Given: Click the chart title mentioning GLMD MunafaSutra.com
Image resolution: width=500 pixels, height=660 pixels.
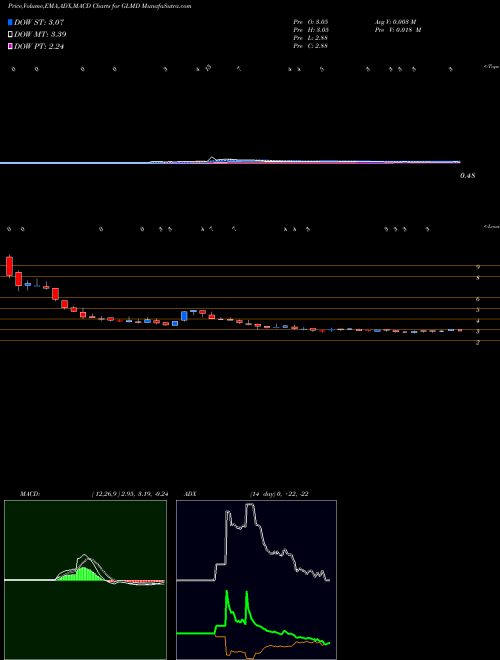Looking at the screenshot, I should click(99, 7).
